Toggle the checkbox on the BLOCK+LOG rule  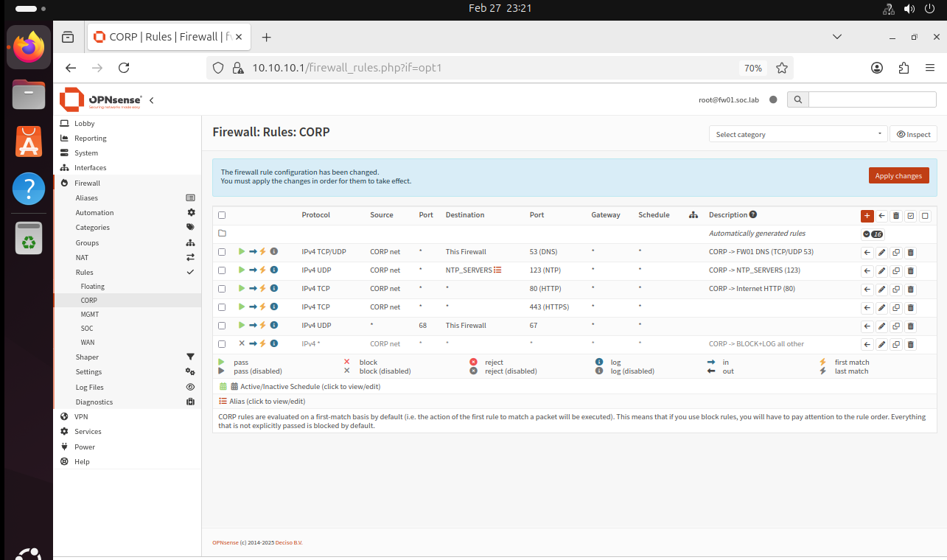(x=222, y=343)
